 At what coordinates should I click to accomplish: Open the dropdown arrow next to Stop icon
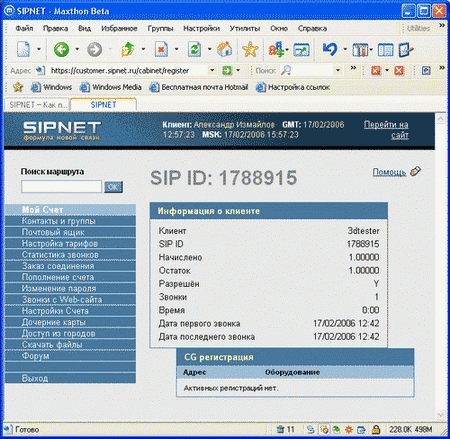point(176,49)
